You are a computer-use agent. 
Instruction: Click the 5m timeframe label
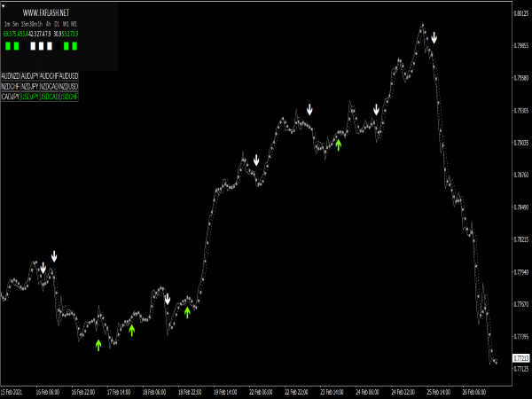tap(16, 24)
